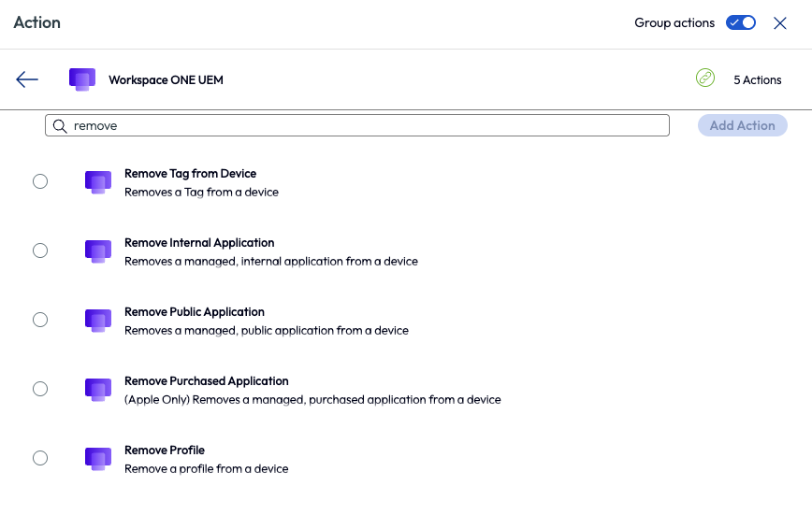
Task: Click the Remove Profile title text
Action: point(165,451)
